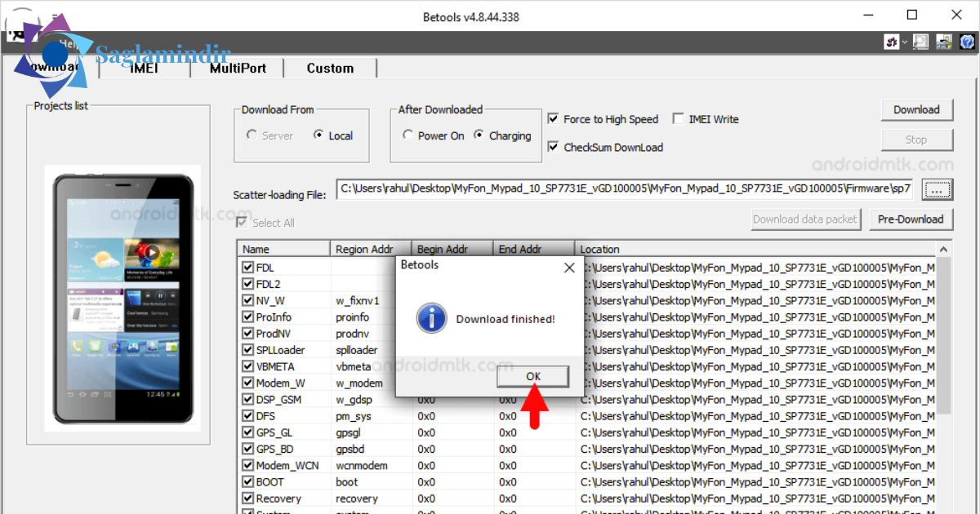The width and height of the screenshot is (980, 514).
Task: Click the Name column header
Action: pos(284,249)
